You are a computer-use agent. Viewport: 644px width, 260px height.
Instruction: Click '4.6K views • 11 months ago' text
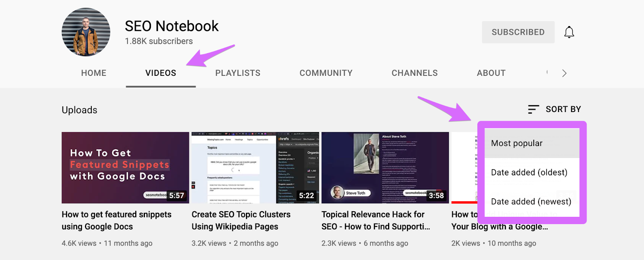coord(107,243)
